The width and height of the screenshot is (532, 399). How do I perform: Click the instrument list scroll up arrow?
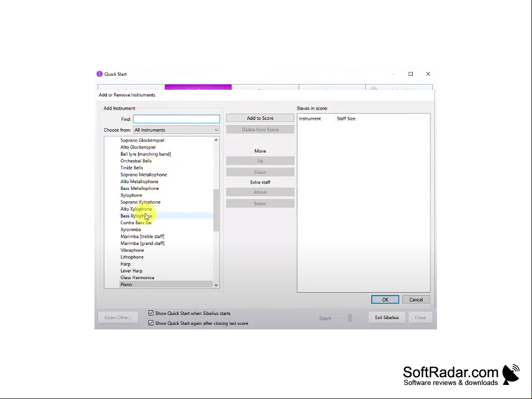(x=216, y=140)
